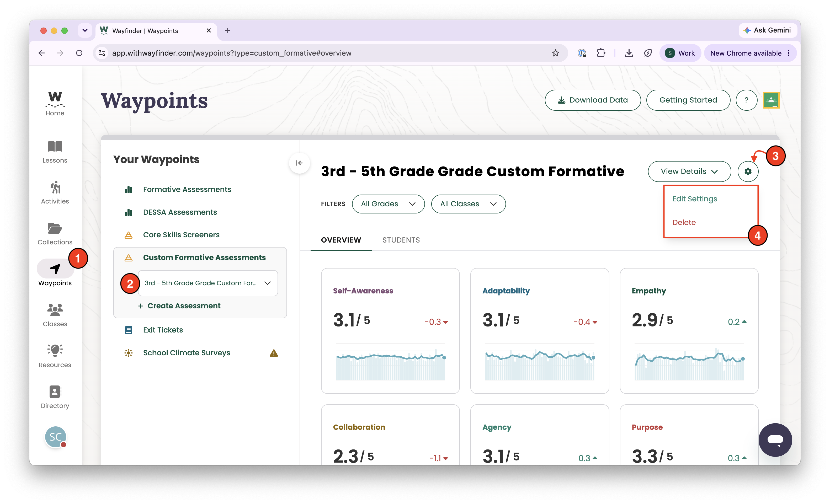This screenshot has width=830, height=504.
Task: Choose Delete from the settings menu
Action: 684,222
